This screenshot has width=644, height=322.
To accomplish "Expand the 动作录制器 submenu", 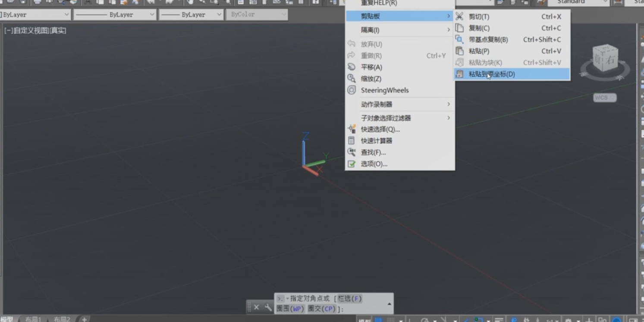I will [x=400, y=104].
